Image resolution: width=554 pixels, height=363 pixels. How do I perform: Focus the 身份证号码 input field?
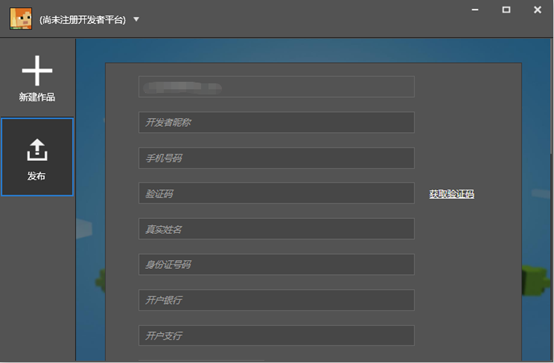click(276, 264)
